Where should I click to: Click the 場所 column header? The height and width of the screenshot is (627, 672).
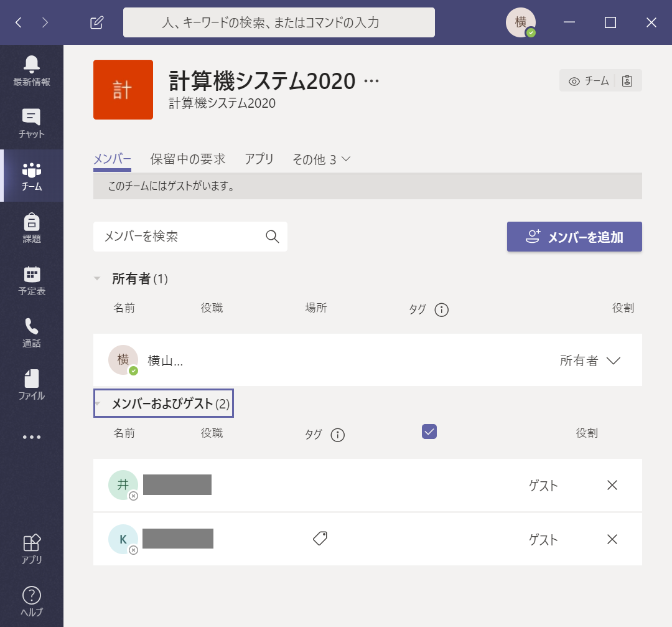click(x=316, y=308)
